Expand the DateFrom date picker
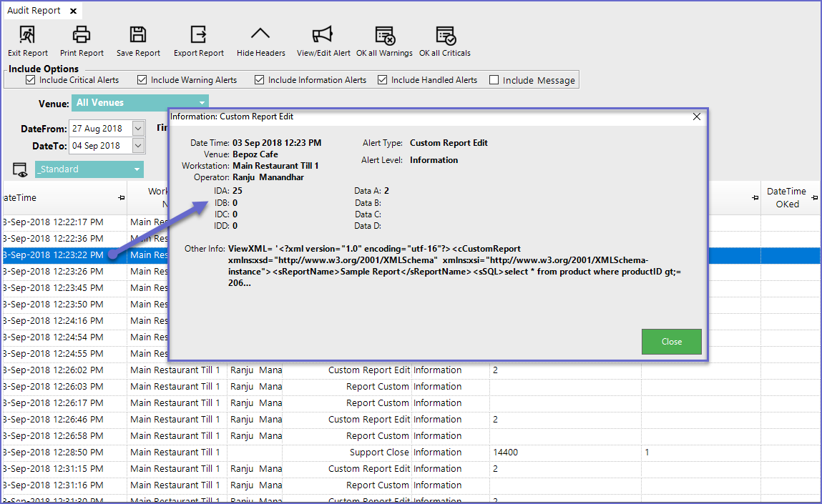This screenshot has height=504, width=822. pyautogui.click(x=138, y=129)
